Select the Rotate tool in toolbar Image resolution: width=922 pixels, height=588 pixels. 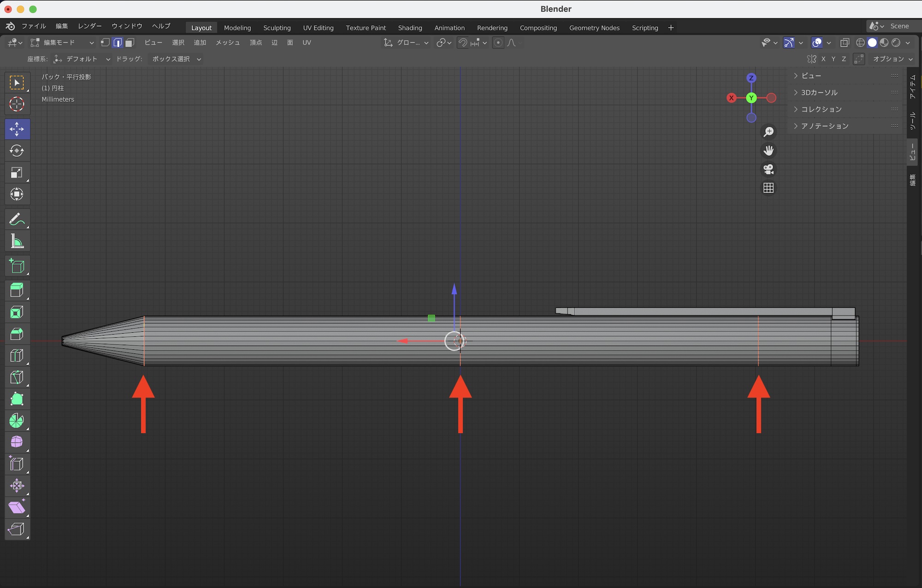click(17, 151)
